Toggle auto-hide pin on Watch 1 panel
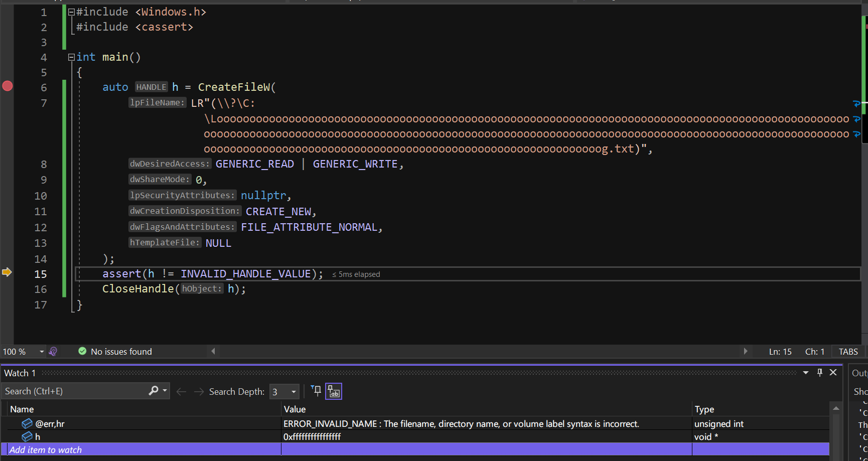The width and height of the screenshot is (868, 461). (x=820, y=372)
